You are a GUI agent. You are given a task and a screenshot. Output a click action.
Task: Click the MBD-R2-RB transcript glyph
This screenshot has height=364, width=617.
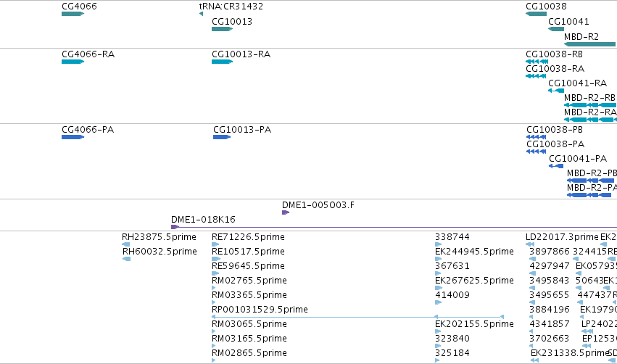[590, 105]
